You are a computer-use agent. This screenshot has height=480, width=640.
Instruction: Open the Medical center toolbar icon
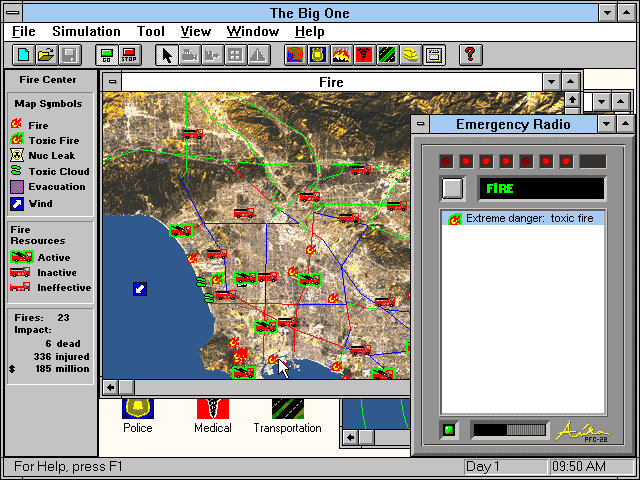point(364,55)
